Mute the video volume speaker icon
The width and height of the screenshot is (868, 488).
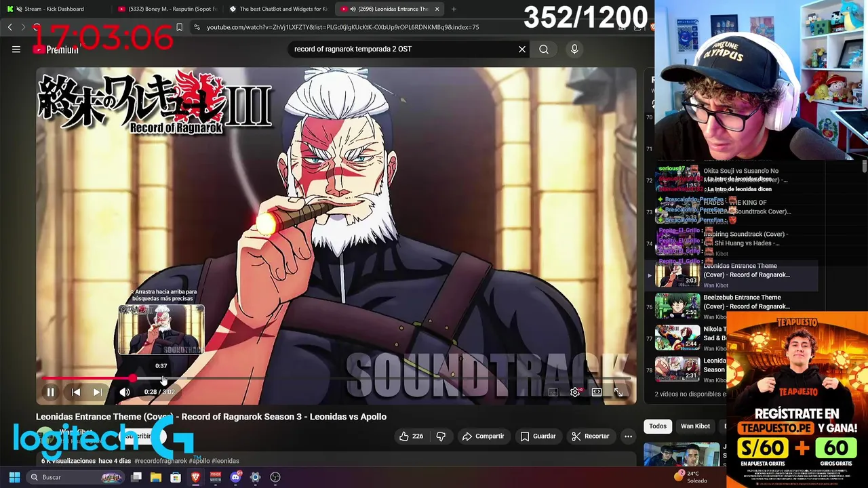(x=125, y=392)
